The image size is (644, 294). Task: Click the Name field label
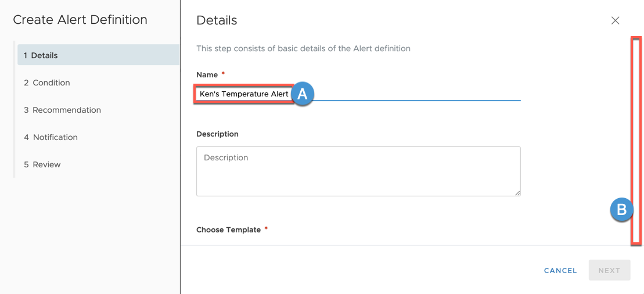(207, 75)
